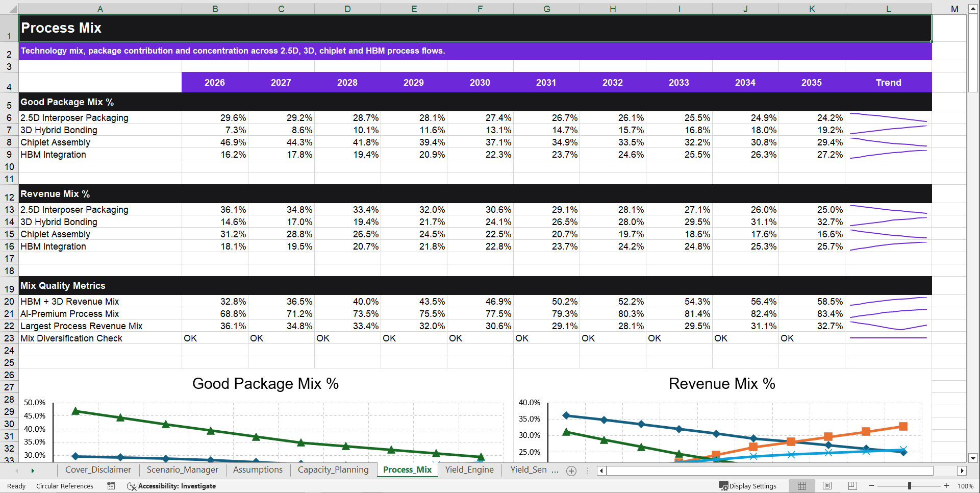Switch to Capacity_Planning sheet tab

(x=333, y=470)
